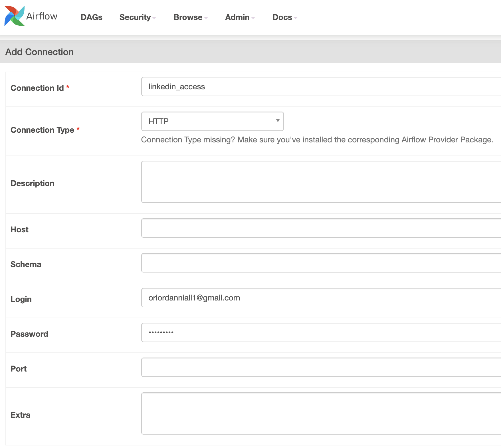Viewport: 501px width, 448px height.
Task: Click the Extra text area
Action: [x=321, y=413]
